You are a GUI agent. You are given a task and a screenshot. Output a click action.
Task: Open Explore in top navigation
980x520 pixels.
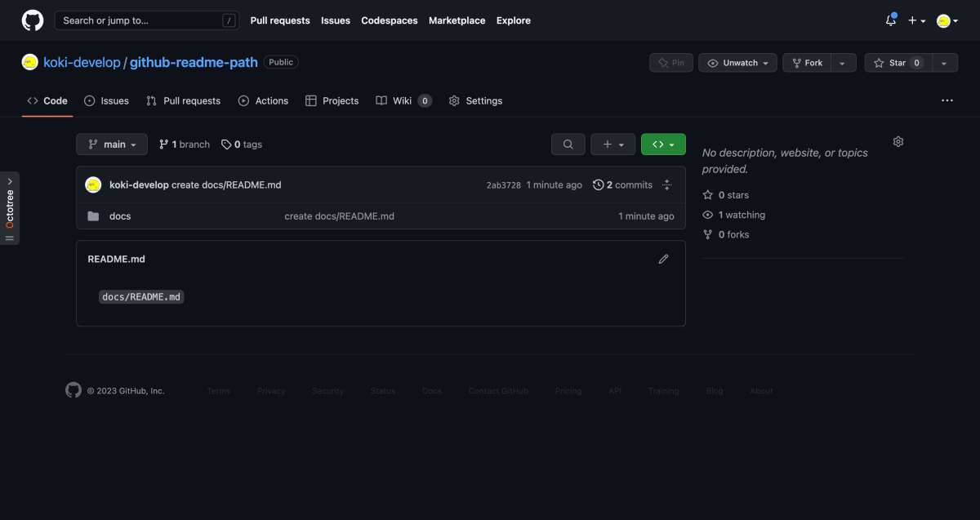pyautogui.click(x=514, y=20)
